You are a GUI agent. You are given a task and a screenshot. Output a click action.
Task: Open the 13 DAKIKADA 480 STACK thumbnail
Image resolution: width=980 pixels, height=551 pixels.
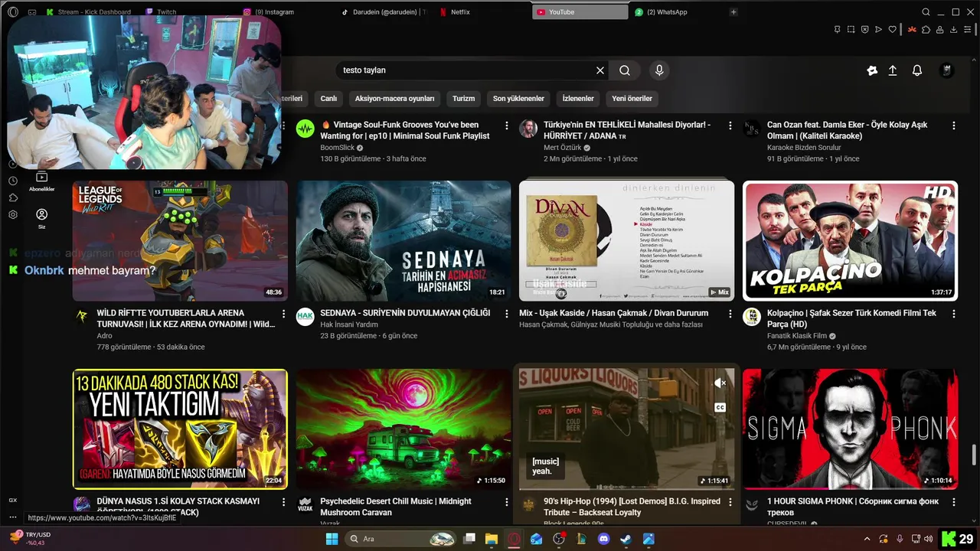pos(180,429)
